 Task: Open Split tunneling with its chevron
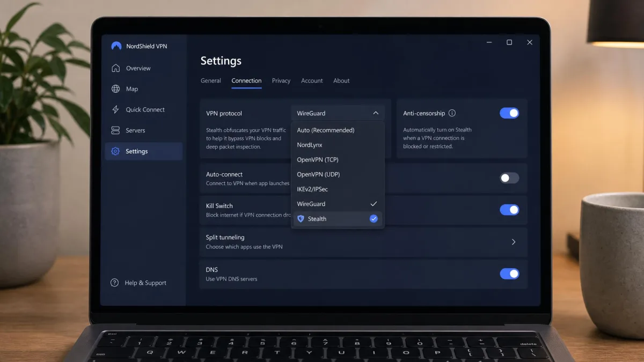click(x=514, y=242)
